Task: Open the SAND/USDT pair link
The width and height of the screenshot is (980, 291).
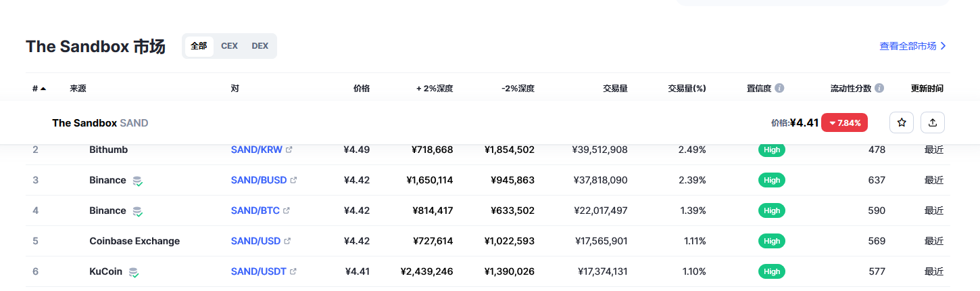Action: [x=259, y=271]
